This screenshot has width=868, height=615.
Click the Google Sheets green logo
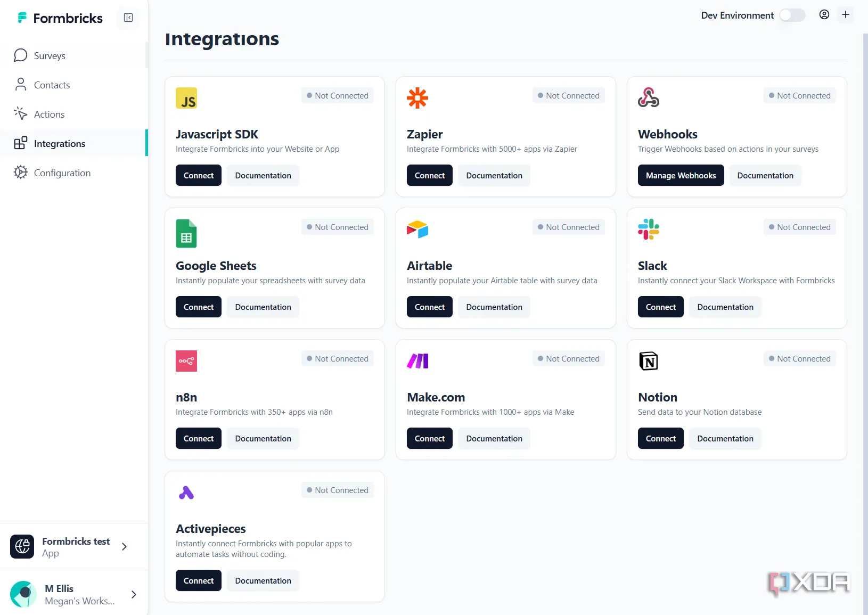186,233
